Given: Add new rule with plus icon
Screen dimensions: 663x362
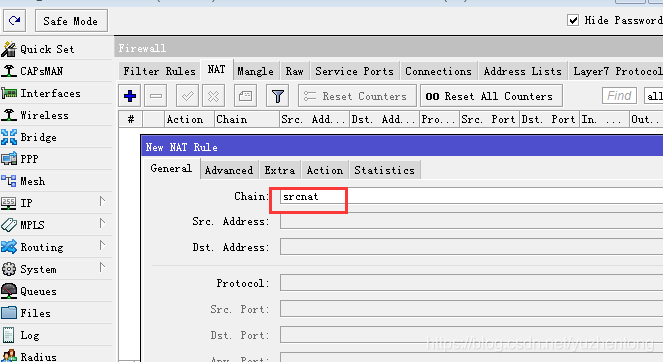Looking at the screenshot, I should 130,96.
